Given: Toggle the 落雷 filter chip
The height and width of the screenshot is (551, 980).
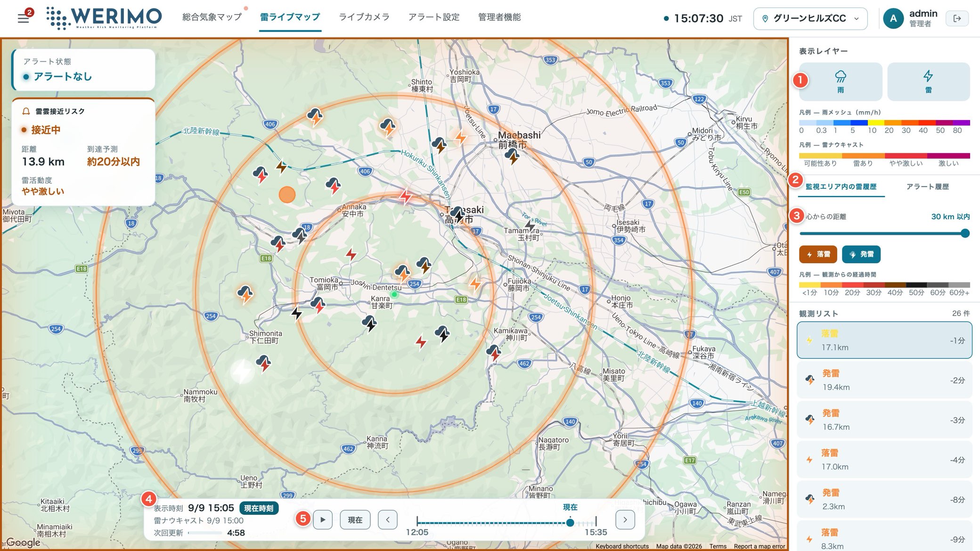Looking at the screenshot, I should pos(818,254).
